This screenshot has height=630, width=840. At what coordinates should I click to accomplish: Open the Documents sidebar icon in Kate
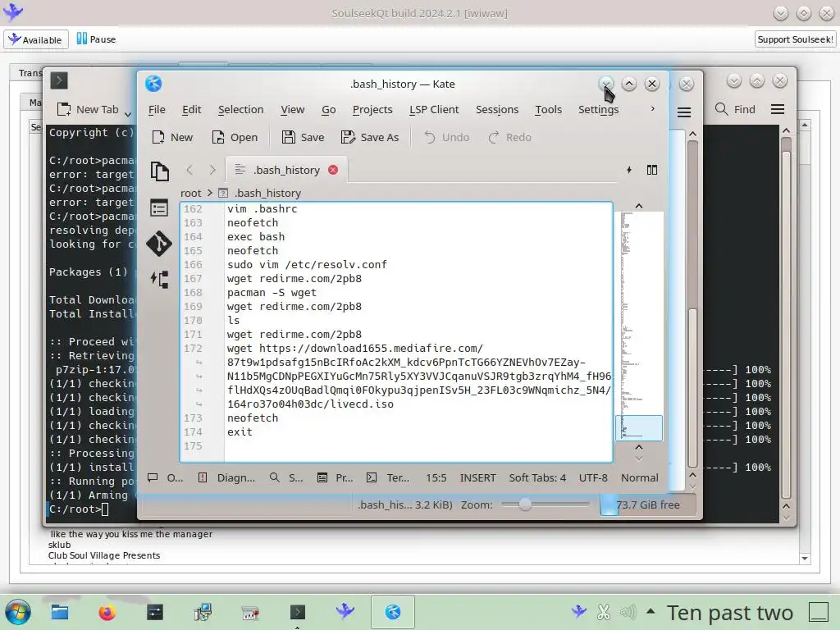pyautogui.click(x=160, y=171)
